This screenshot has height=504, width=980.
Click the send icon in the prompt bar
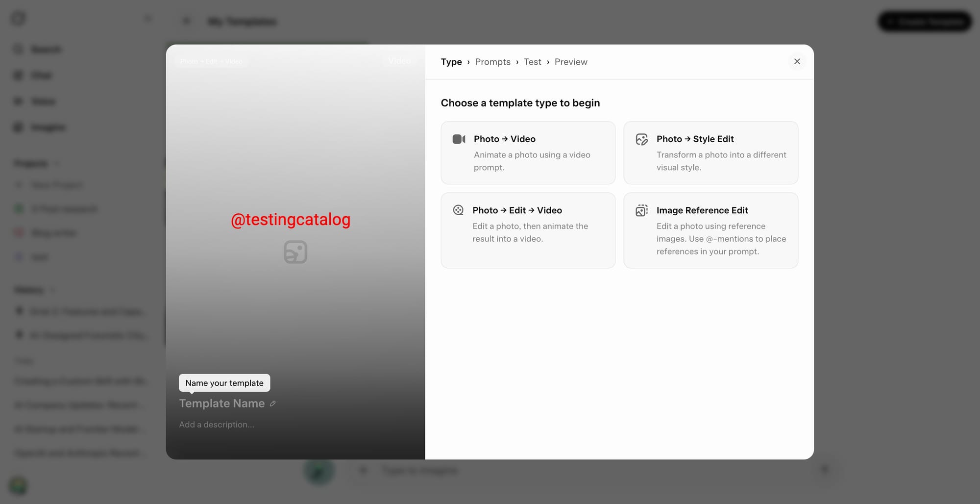point(825,469)
